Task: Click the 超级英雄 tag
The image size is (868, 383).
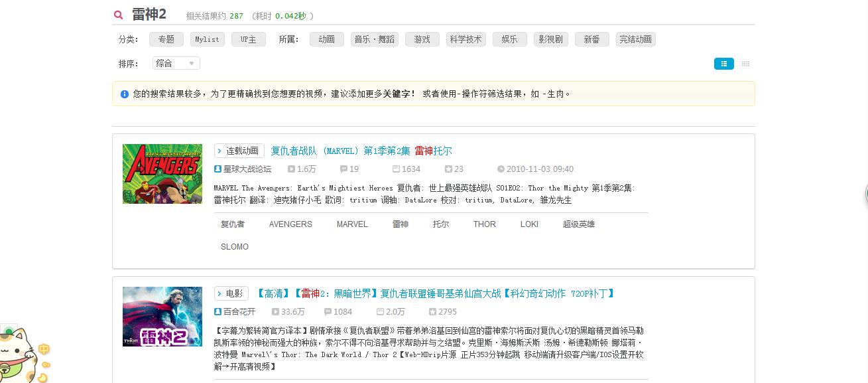Action: point(579,224)
